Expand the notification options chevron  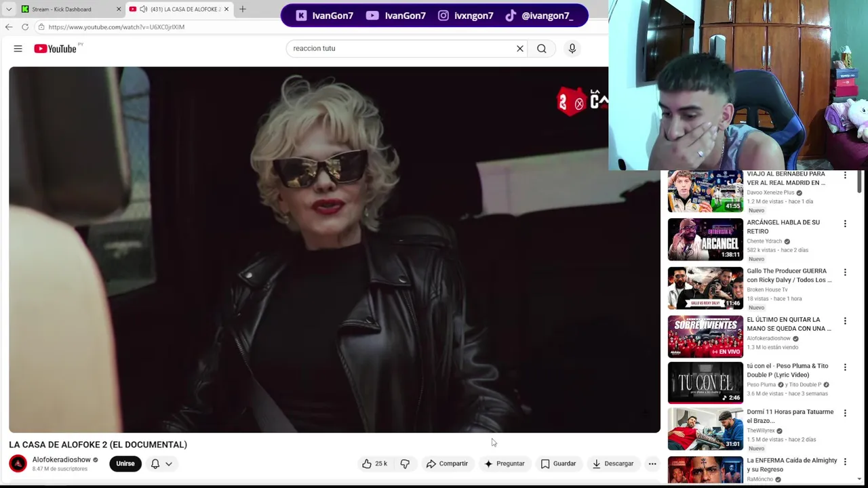click(169, 464)
